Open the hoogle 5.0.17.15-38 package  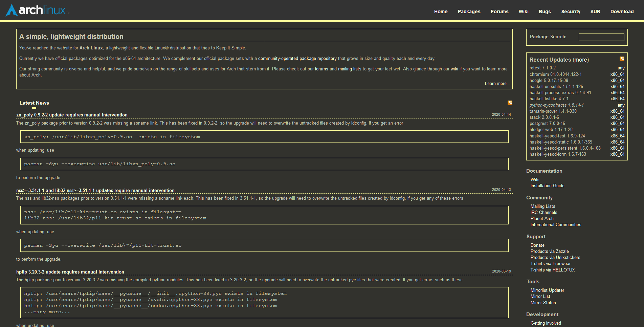click(x=549, y=81)
